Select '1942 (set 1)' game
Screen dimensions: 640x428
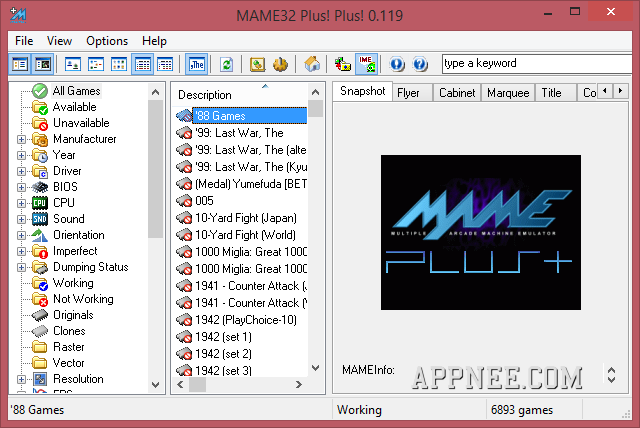click(x=223, y=337)
